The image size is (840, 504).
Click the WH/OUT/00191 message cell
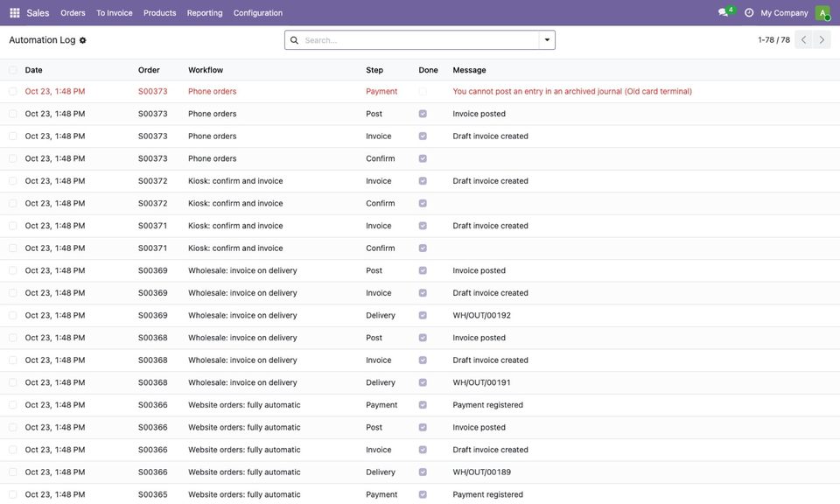click(481, 382)
